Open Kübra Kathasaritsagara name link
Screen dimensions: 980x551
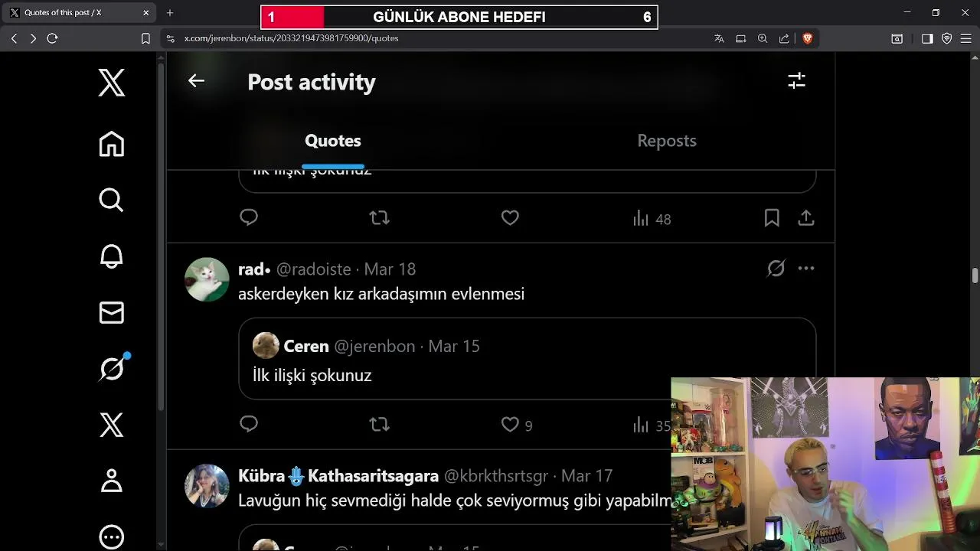point(338,476)
